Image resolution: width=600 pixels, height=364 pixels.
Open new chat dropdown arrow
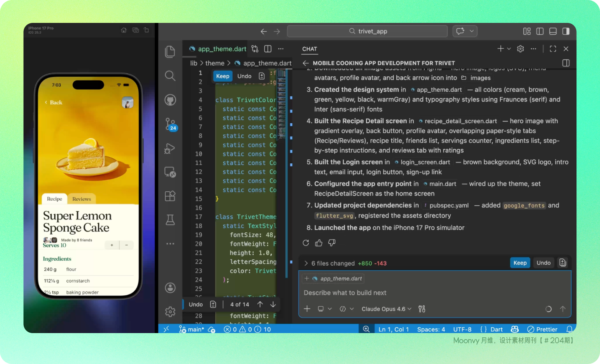tap(509, 49)
